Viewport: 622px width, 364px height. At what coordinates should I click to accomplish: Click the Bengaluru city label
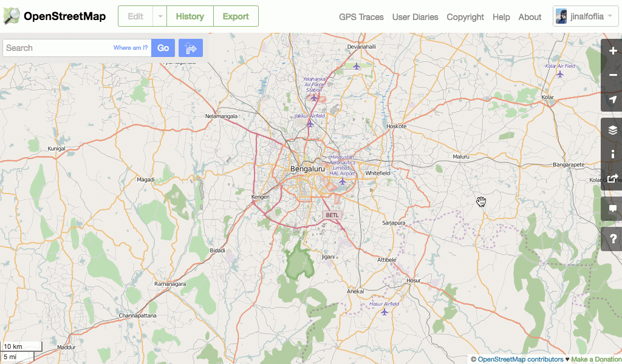tap(307, 169)
